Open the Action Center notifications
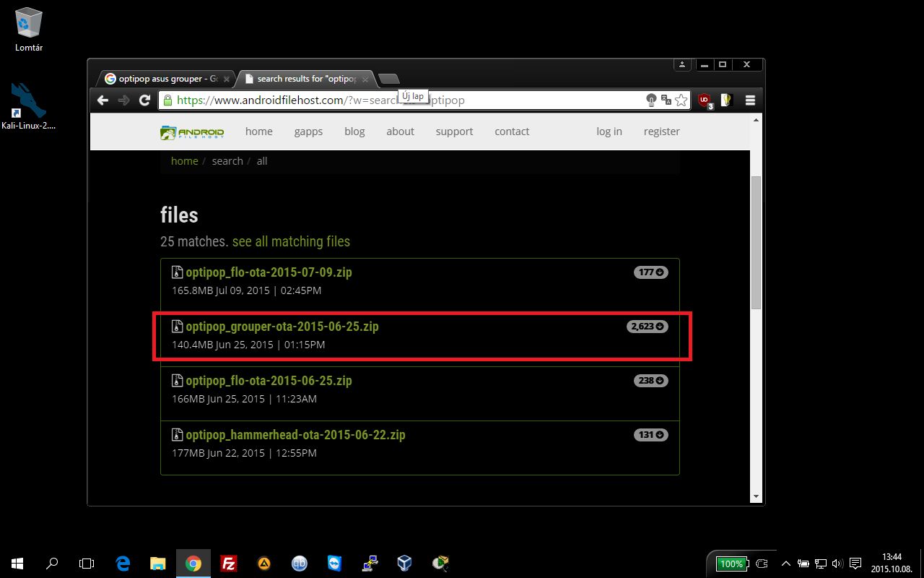The width and height of the screenshot is (924, 578). 855,564
